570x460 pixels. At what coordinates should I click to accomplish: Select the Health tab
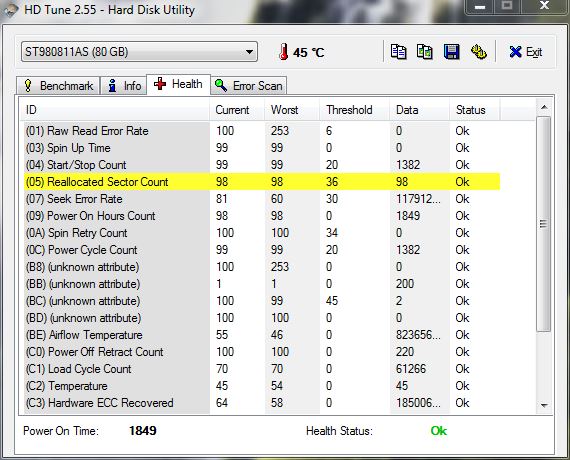(x=178, y=84)
